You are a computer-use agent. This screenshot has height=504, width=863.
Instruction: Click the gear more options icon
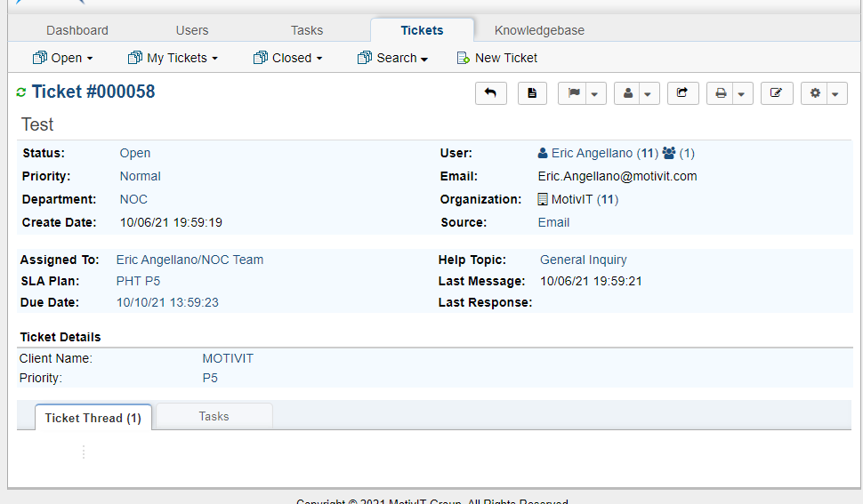coord(815,93)
